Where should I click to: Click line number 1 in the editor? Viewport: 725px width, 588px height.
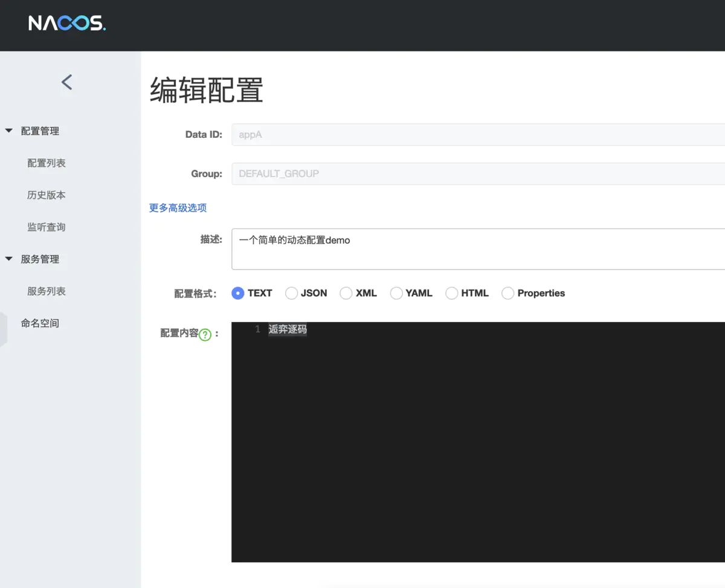point(257,329)
